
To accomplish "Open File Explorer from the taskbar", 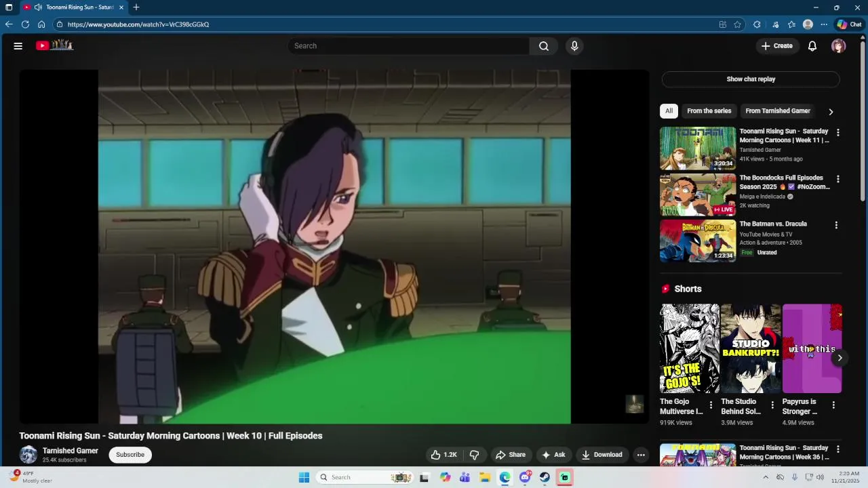I will [x=485, y=477].
